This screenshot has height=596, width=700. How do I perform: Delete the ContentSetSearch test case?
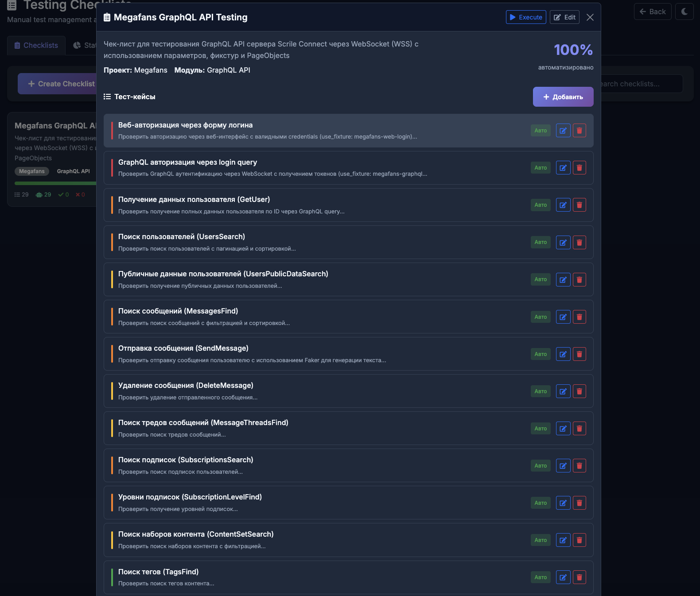[579, 540]
